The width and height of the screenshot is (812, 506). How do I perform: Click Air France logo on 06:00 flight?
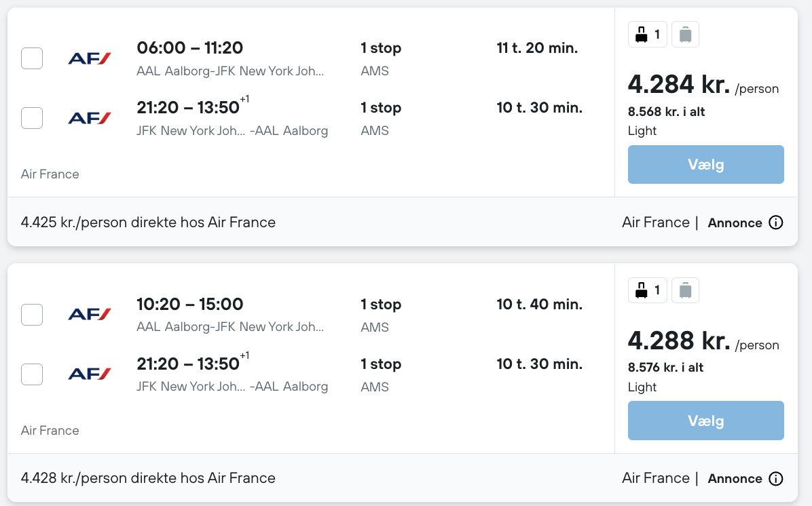[90, 58]
